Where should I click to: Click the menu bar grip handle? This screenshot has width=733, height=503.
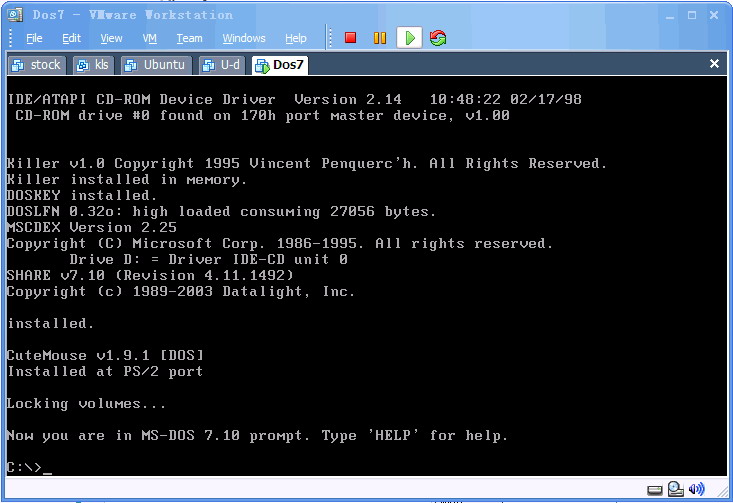pos(10,38)
